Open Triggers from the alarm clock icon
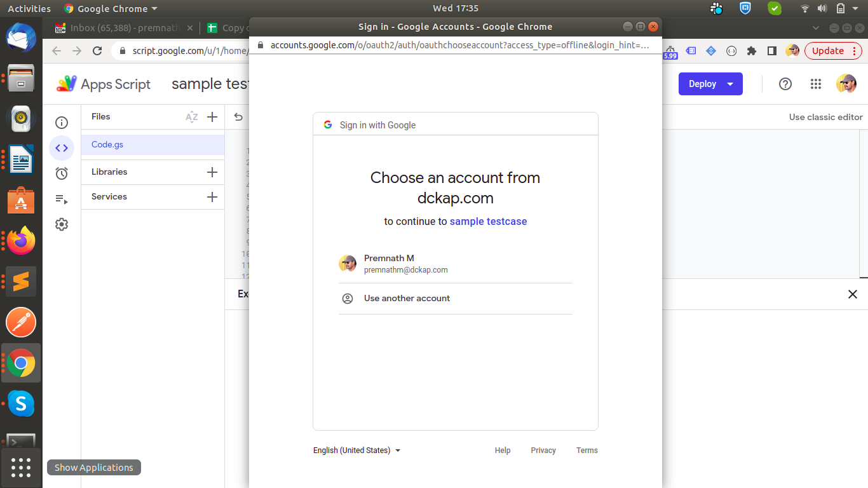The image size is (868, 488). pyautogui.click(x=62, y=173)
